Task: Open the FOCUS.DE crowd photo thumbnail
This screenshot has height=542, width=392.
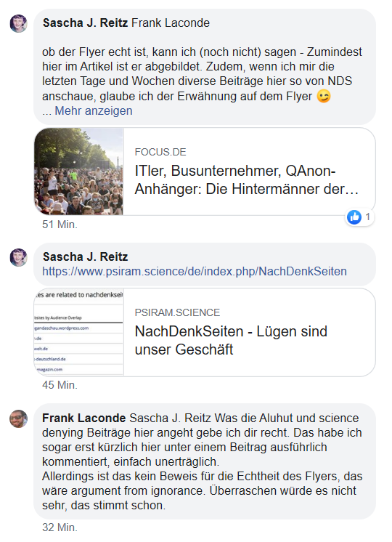Action: coord(78,171)
